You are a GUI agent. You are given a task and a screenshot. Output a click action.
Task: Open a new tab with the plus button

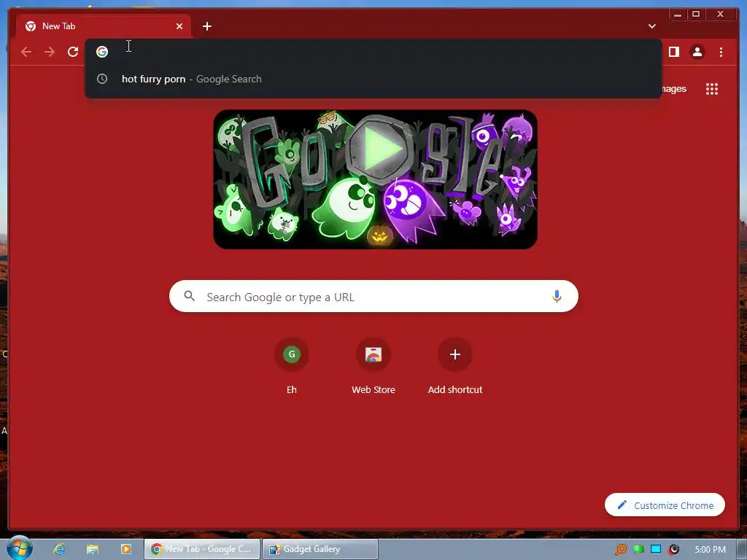pyautogui.click(x=206, y=26)
